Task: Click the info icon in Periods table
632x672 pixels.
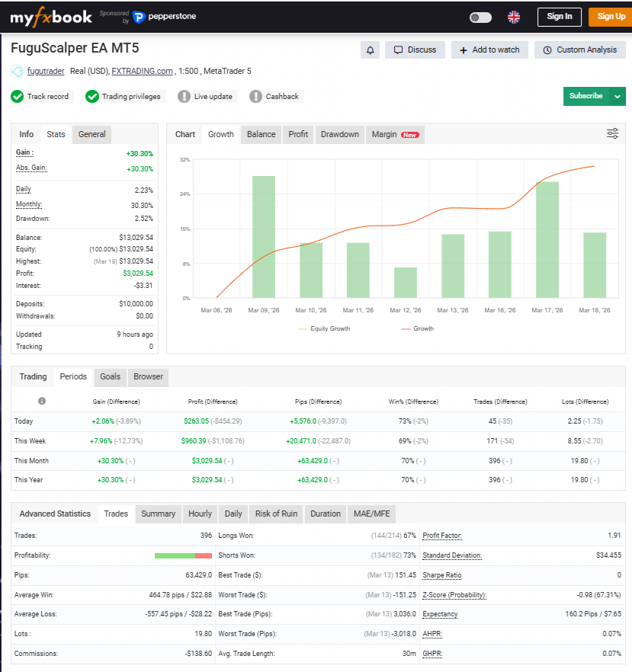Action: pyautogui.click(x=42, y=401)
